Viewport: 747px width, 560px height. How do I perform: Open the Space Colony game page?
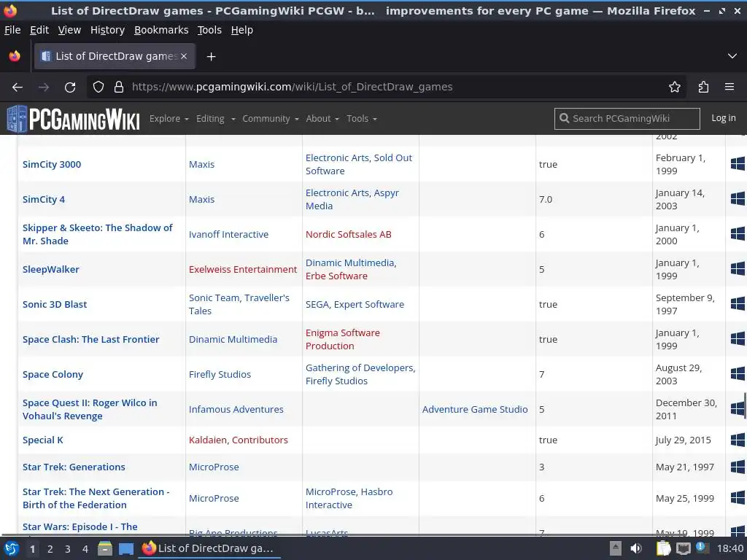pyautogui.click(x=53, y=374)
